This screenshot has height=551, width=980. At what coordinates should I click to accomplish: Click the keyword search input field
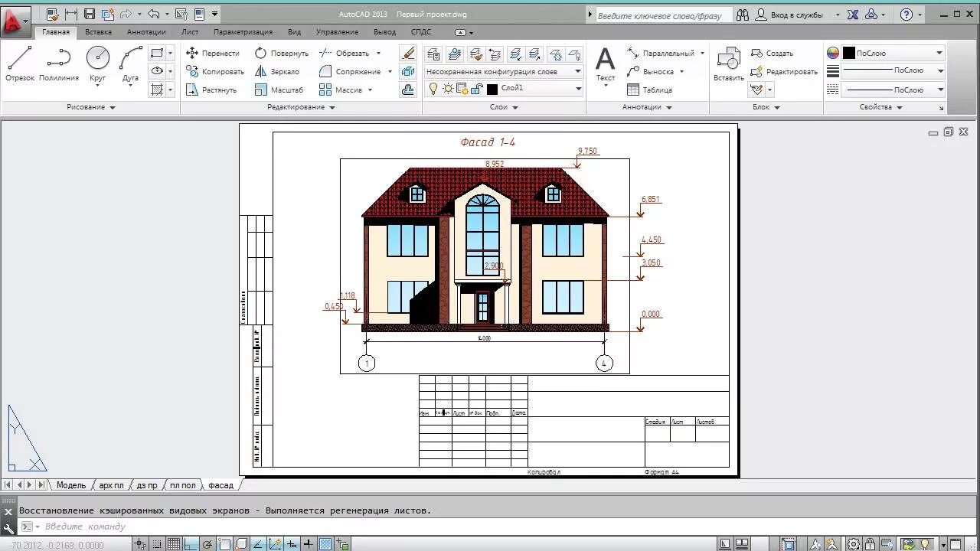(x=663, y=15)
